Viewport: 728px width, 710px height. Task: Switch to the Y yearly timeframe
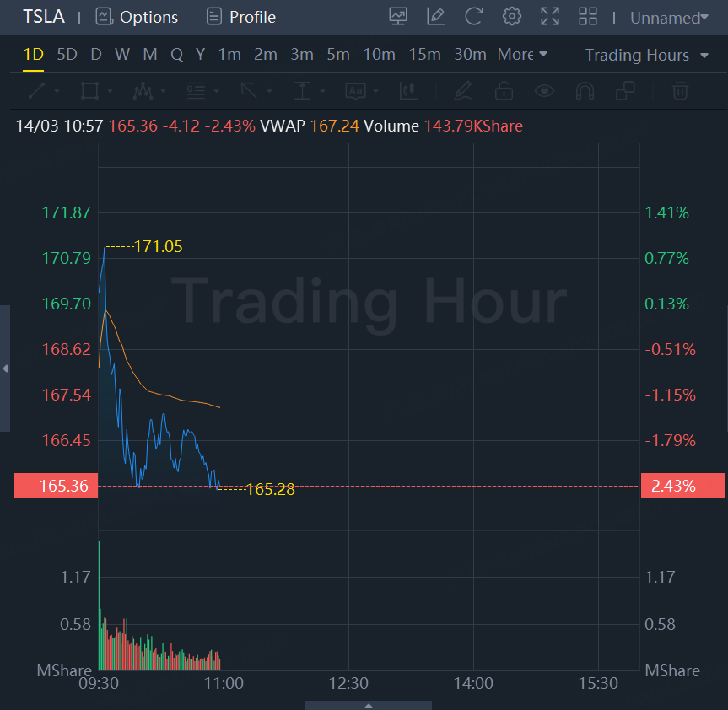[x=200, y=55]
